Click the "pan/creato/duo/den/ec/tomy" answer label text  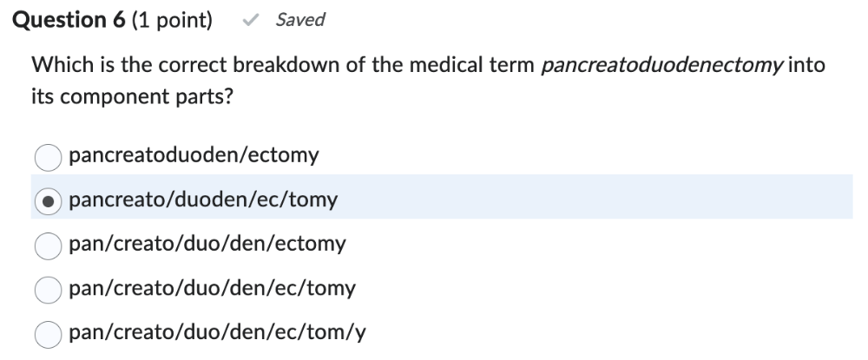click(212, 289)
